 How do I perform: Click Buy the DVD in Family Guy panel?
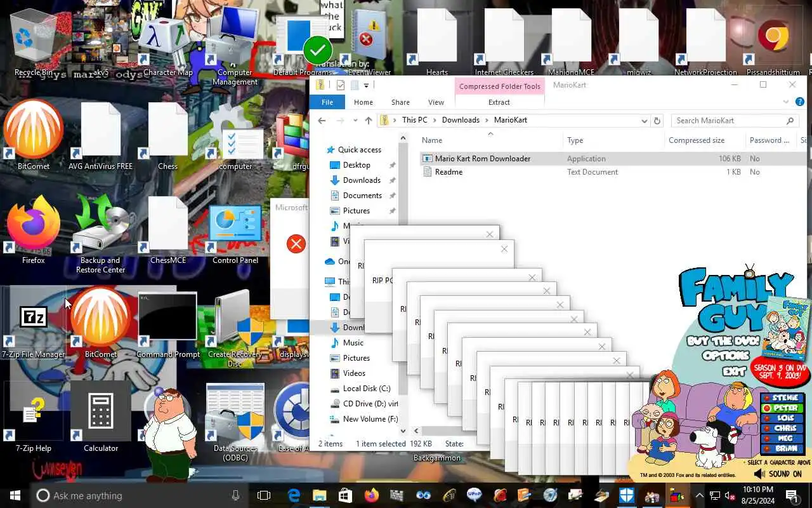722,341
